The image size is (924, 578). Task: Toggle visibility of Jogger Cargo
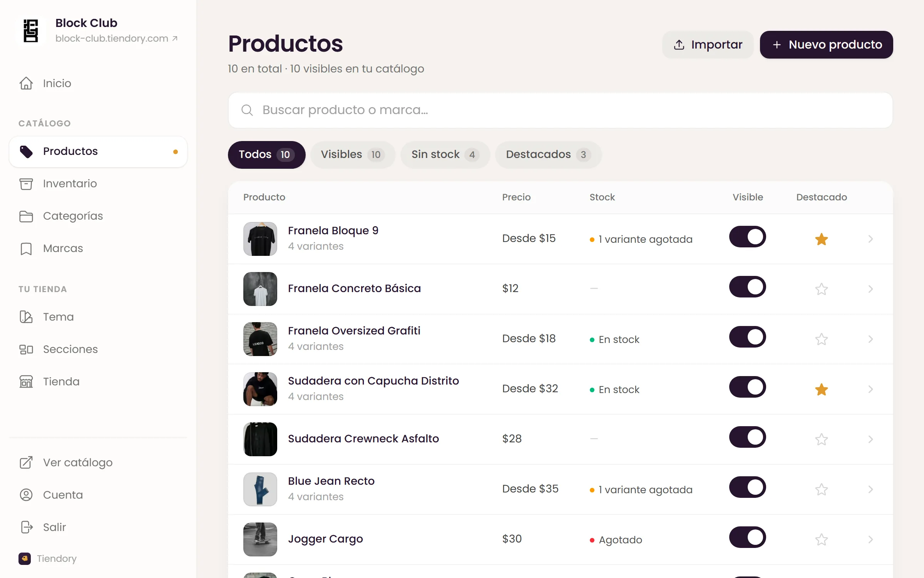[x=748, y=537]
